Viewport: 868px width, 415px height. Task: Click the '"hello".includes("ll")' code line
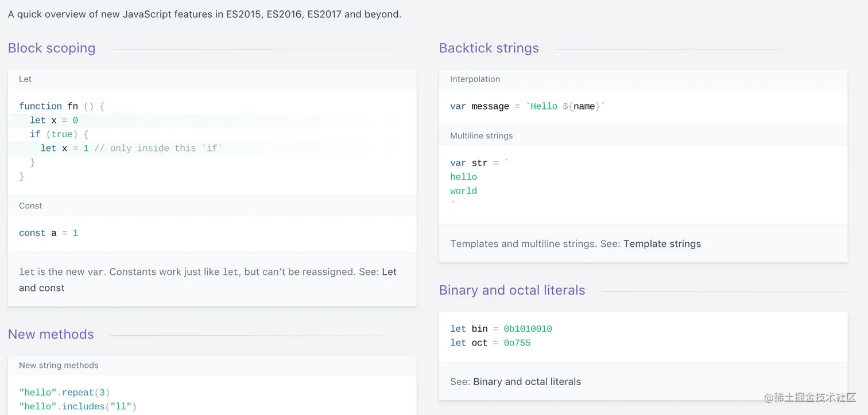click(x=77, y=407)
